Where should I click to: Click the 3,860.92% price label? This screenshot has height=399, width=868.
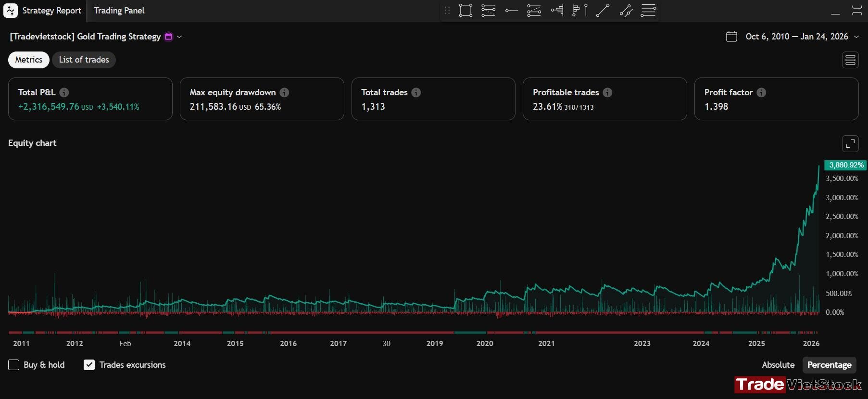846,165
